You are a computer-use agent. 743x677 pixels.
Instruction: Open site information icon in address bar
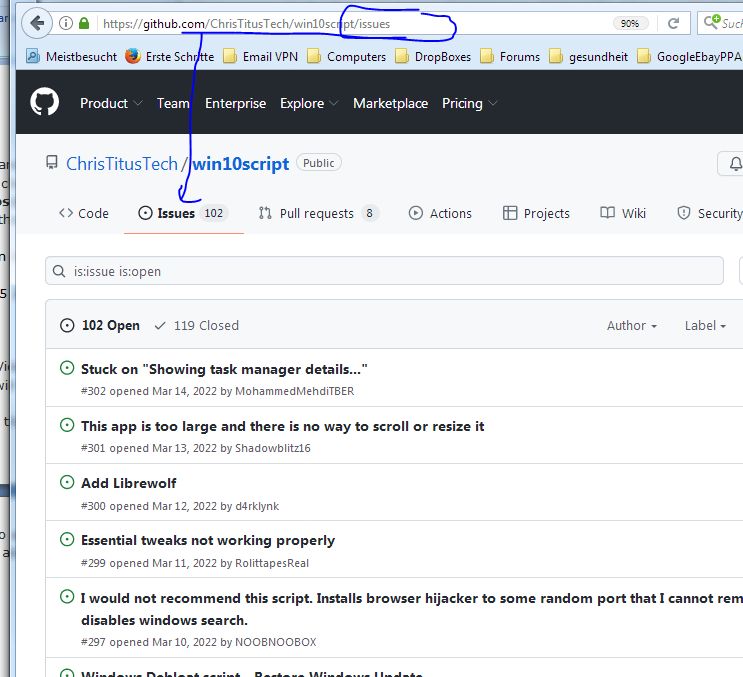pos(66,23)
